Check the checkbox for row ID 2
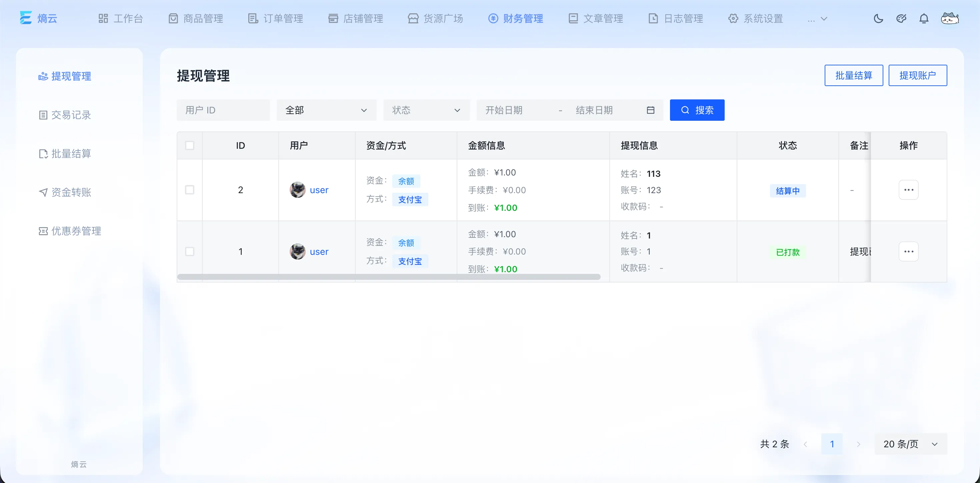 (x=189, y=189)
